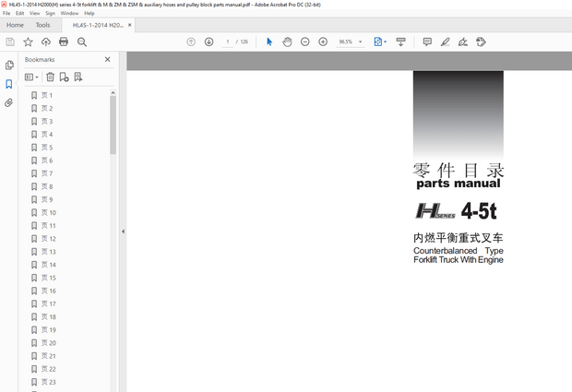Click the bookmarks list scrollbar thumb
The width and height of the screenshot is (572, 392).
point(113,125)
